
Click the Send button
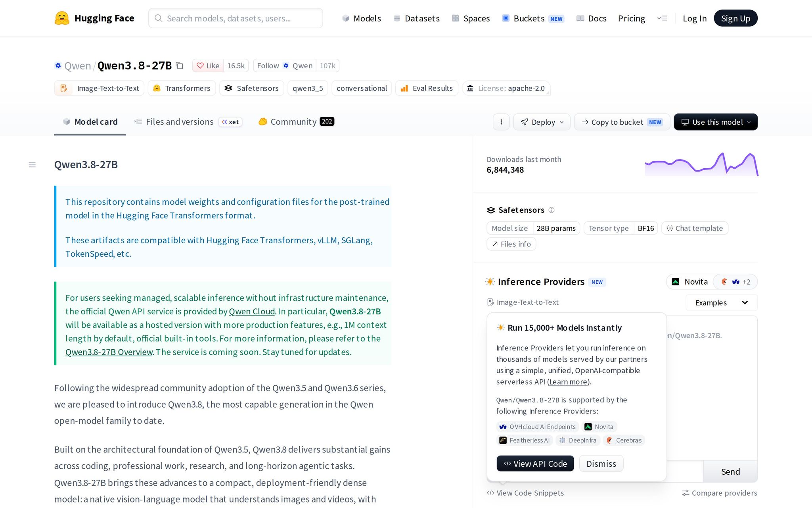pyautogui.click(x=730, y=471)
